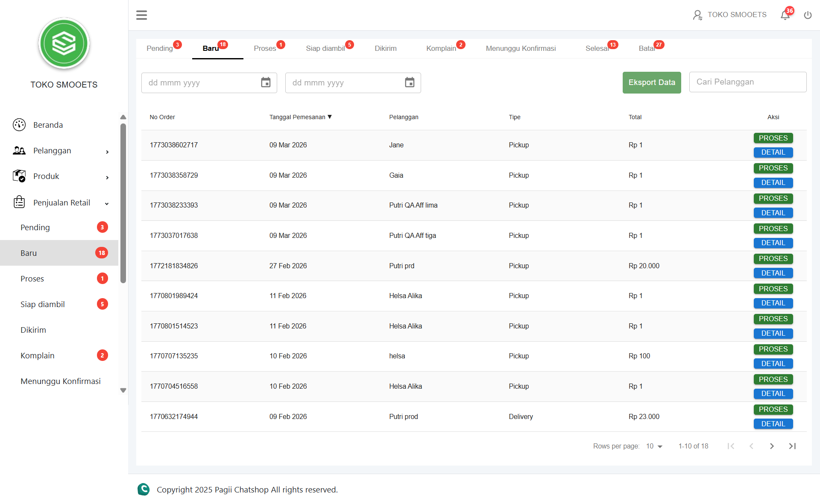Open the rows per page dropdown
This screenshot has height=504, width=820.
pyautogui.click(x=654, y=446)
